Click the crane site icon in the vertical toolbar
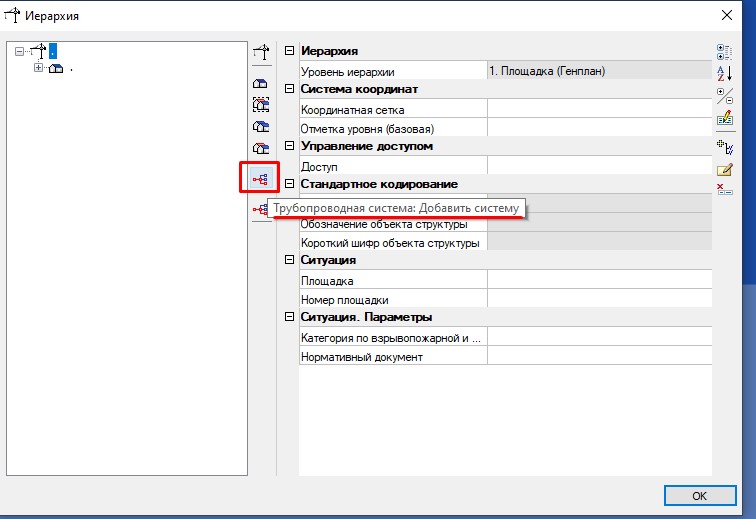 [261, 54]
